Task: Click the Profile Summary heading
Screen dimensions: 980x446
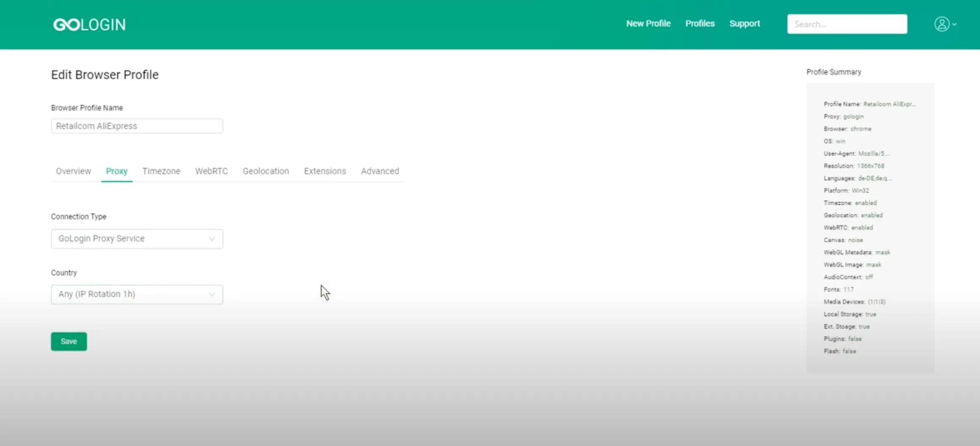Action: (834, 72)
